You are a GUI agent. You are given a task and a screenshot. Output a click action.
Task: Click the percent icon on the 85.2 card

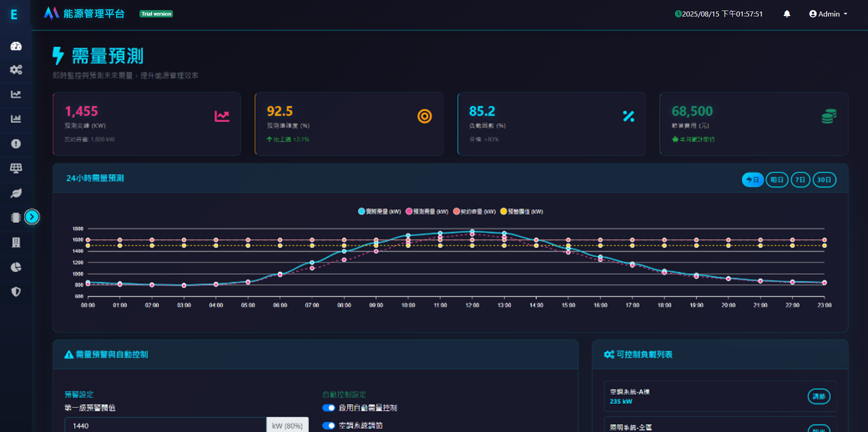click(628, 116)
